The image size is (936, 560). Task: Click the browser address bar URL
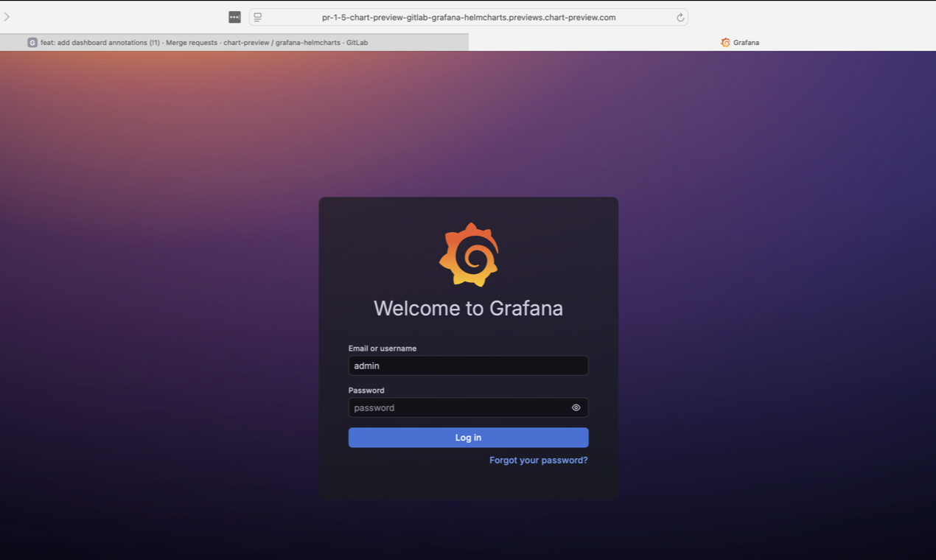(469, 17)
